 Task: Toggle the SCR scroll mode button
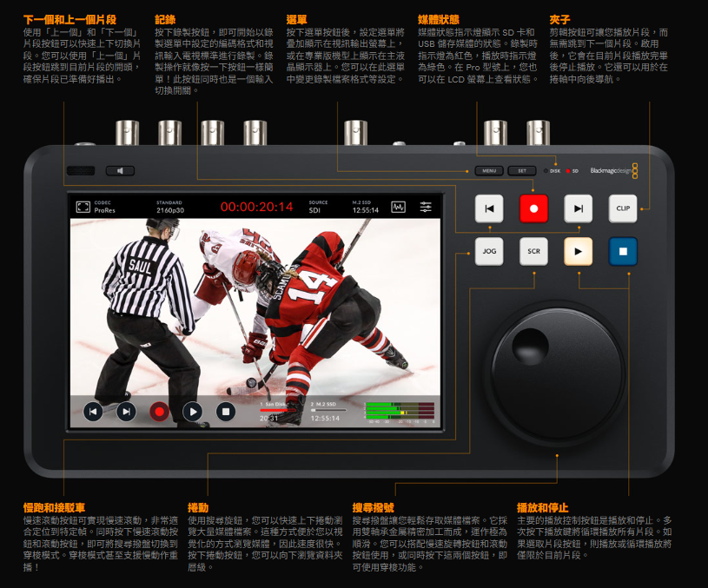(x=534, y=252)
